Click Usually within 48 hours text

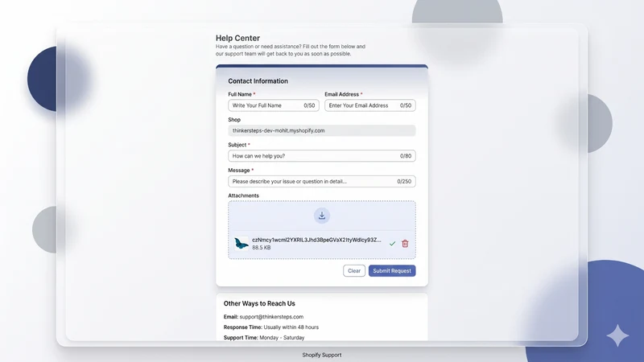[x=291, y=327]
